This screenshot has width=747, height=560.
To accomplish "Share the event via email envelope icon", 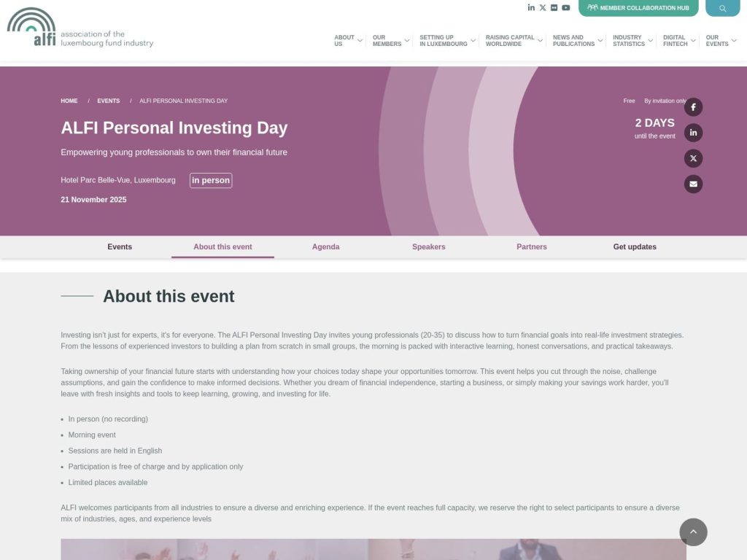I will 693,184.
